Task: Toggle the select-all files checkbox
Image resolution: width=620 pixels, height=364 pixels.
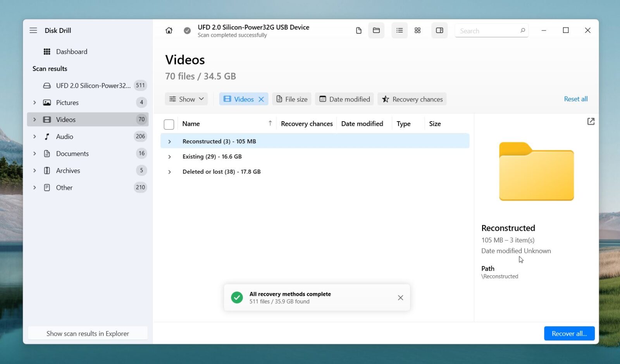Action: point(169,124)
